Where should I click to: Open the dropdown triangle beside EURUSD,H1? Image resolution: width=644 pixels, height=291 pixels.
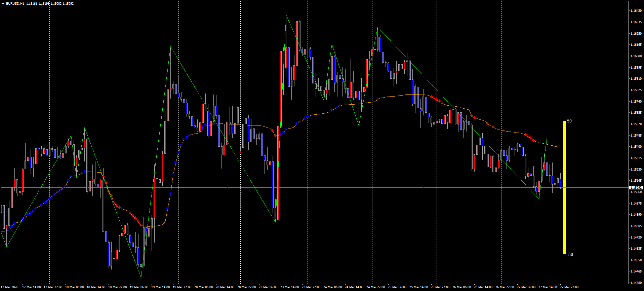tap(3, 4)
